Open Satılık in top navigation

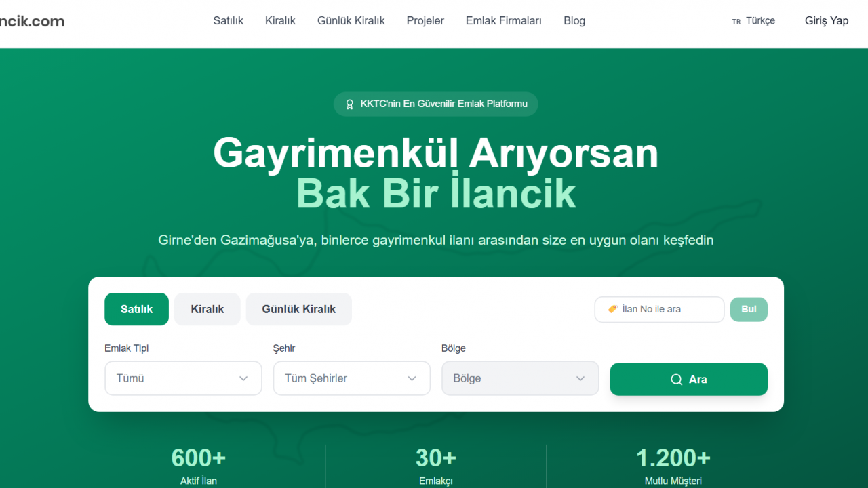pos(228,21)
